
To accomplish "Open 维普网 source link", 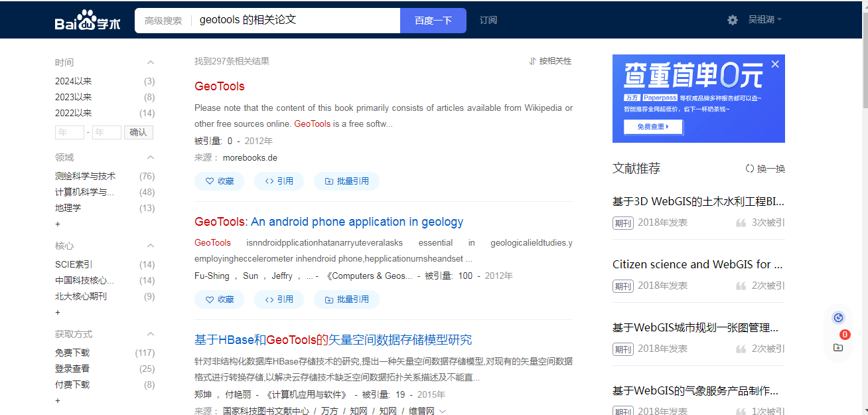I will pyautogui.click(x=421, y=411).
